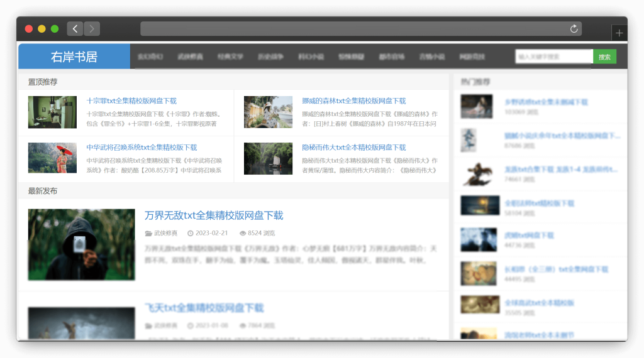The height and width of the screenshot is (358, 644).
Task: Close the window with the red button
Action: (29, 29)
